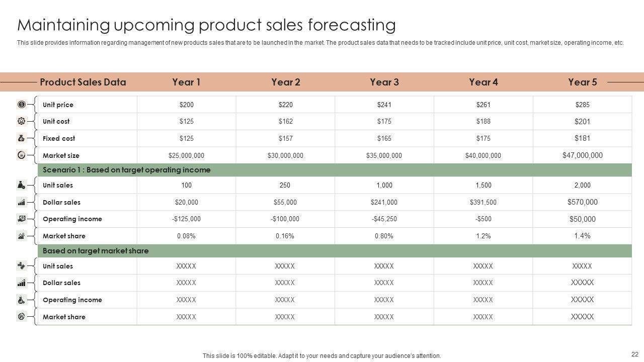Click the Unit sales icon under Scenario 1
The width and height of the screenshot is (644, 362).
pyautogui.click(x=22, y=185)
